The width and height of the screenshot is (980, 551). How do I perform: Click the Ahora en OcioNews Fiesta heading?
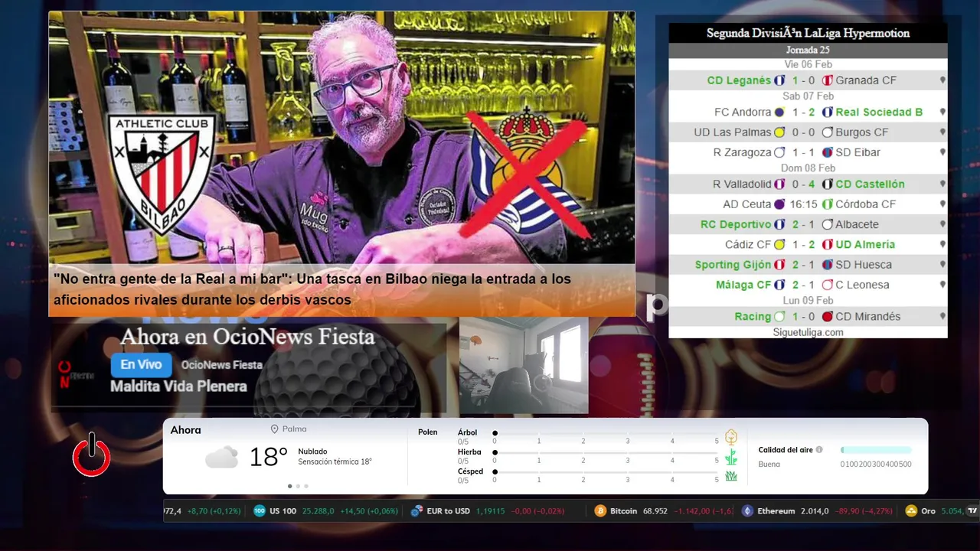click(247, 337)
